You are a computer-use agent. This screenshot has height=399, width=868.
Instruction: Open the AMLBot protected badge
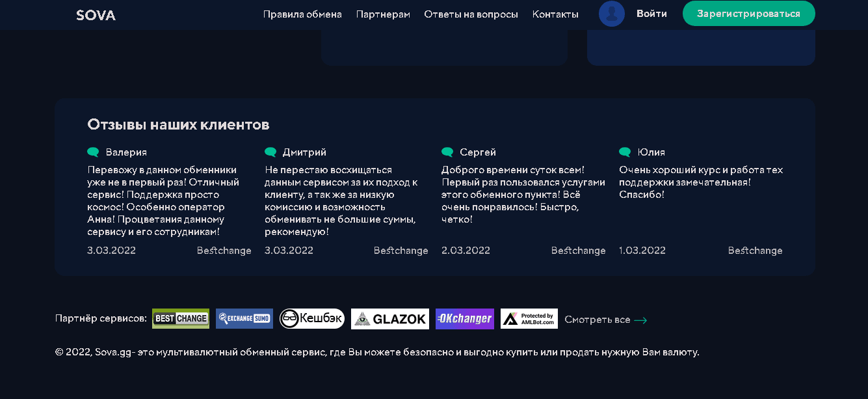pos(529,319)
